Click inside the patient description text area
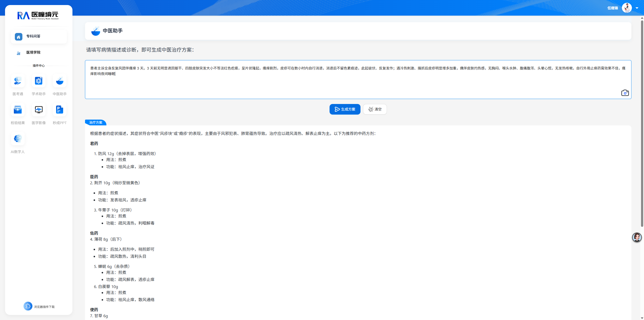 358,80
